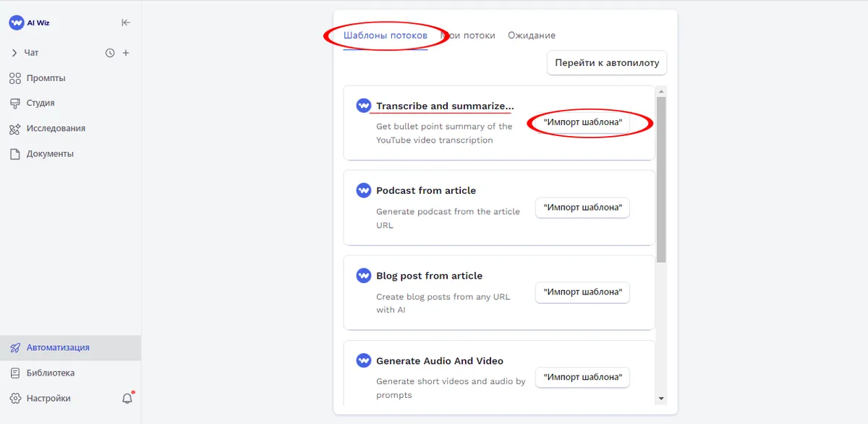Open the notifications bell icon
Image resolution: width=868 pixels, height=424 pixels.
click(x=127, y=399)
